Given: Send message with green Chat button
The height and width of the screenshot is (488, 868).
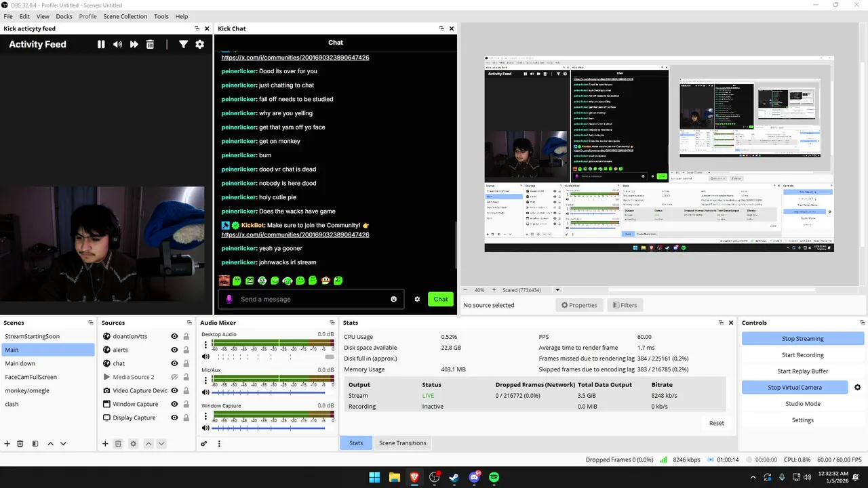Looking at the screenshot, I should (441, 299).
